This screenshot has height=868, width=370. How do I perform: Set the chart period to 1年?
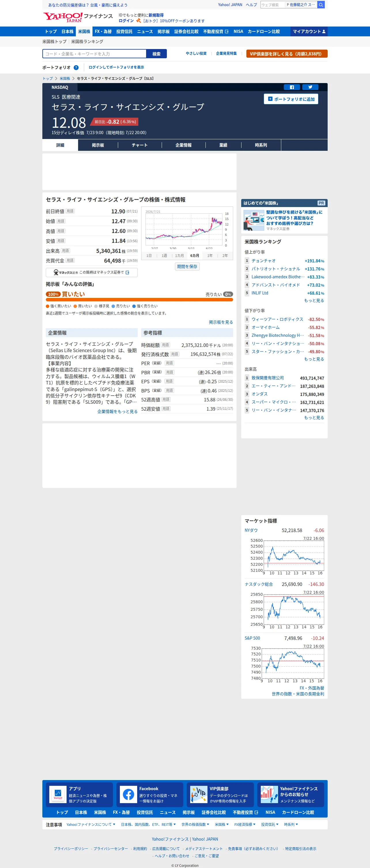pos(210,256)
